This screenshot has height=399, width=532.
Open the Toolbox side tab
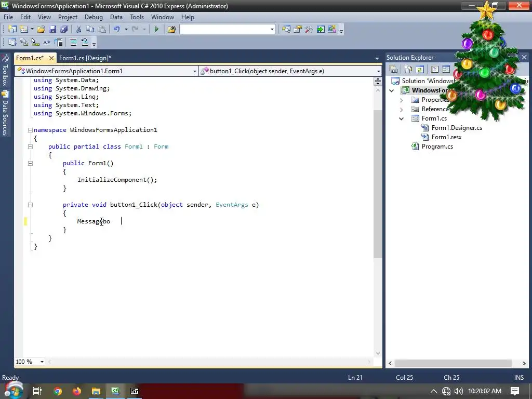tap(5, 71)
